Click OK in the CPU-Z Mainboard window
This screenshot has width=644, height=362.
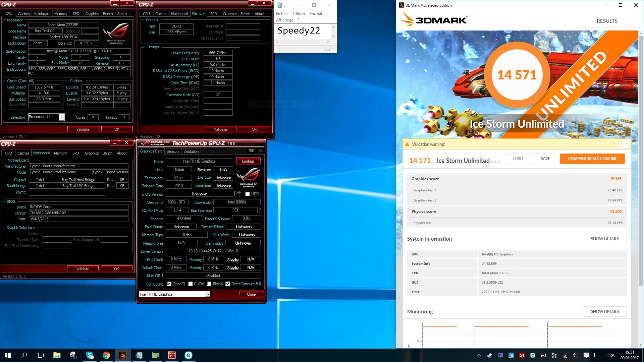coord(116,269)
